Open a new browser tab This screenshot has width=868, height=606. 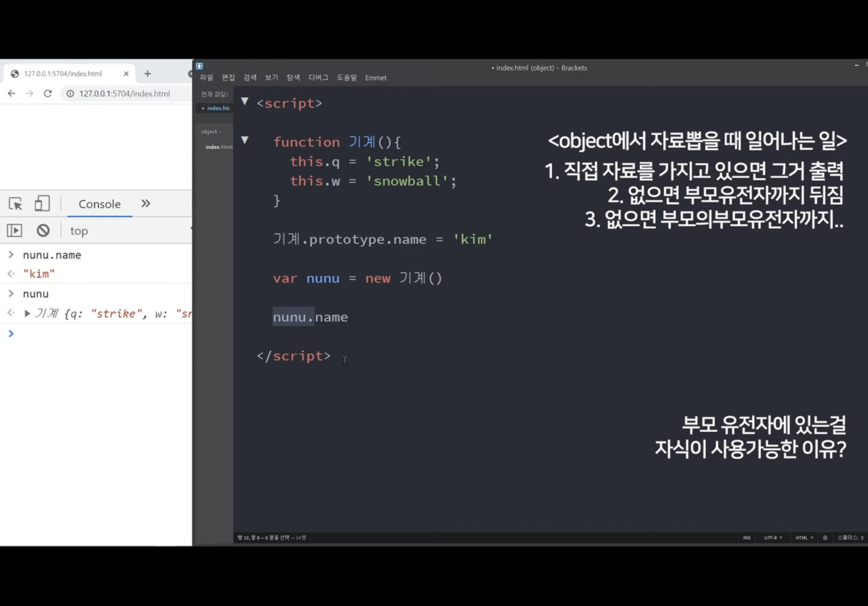pos(148,74)
